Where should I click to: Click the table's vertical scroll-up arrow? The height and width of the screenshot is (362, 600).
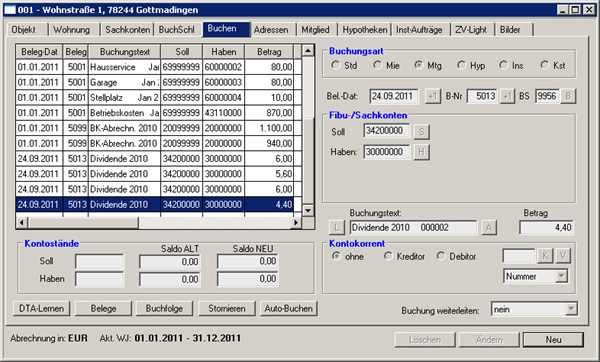(x=308, y=51)
